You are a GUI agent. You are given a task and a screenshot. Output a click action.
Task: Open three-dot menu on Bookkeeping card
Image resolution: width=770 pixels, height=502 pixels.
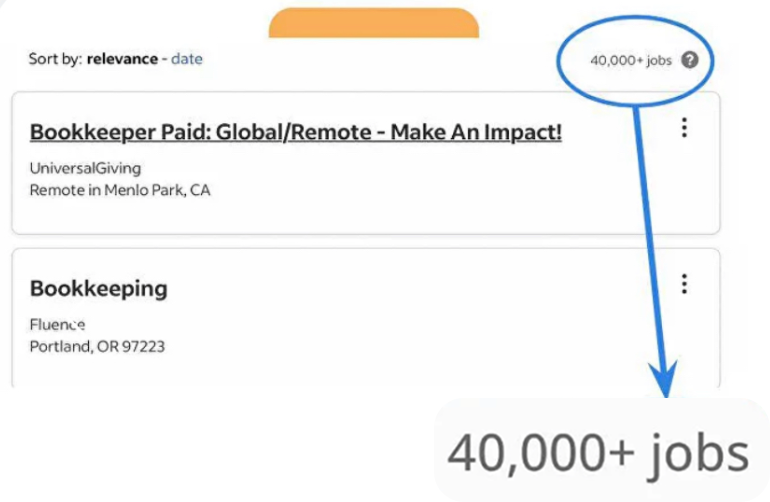684,284
